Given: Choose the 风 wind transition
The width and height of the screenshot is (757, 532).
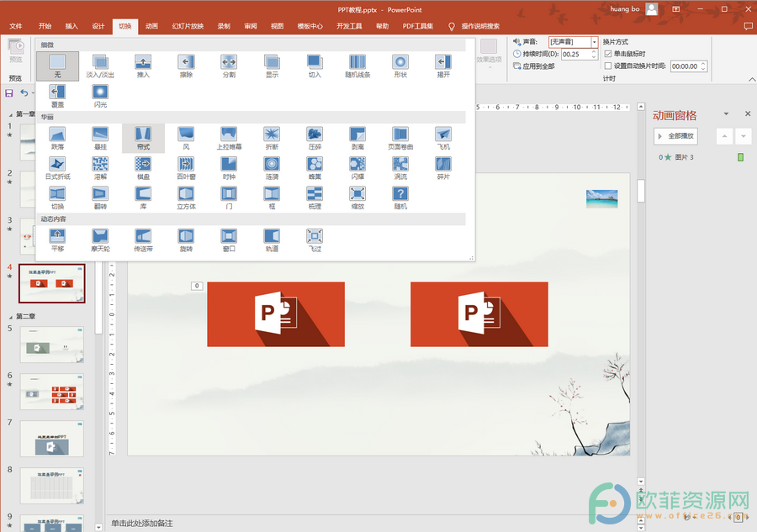Looking at the screenshot, I should pos(186,138).
